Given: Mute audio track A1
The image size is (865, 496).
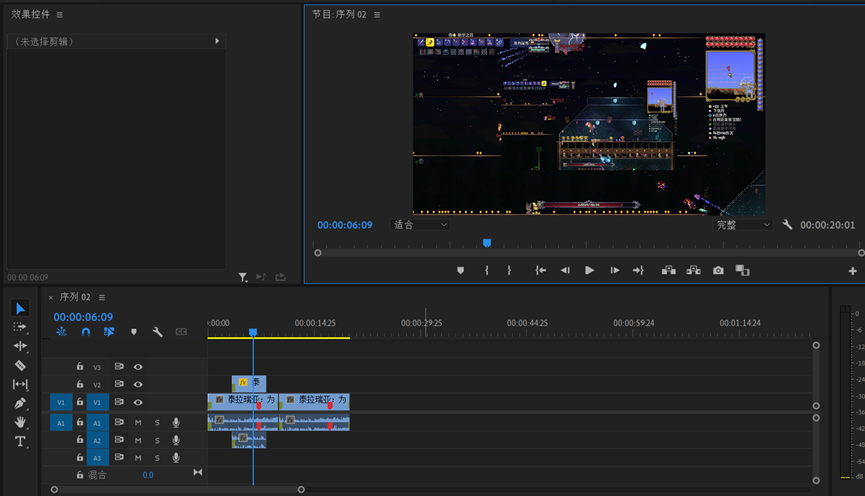Looking at the screenshot, I should (x=138, y=423).
